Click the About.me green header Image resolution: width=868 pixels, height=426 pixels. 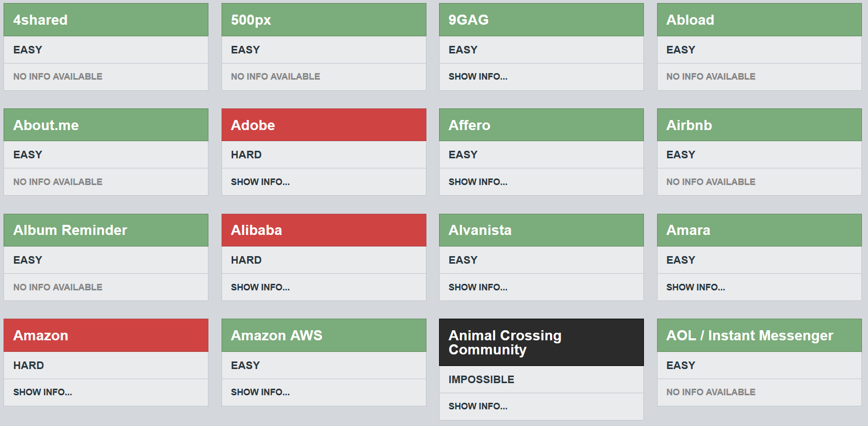(46, 126)
